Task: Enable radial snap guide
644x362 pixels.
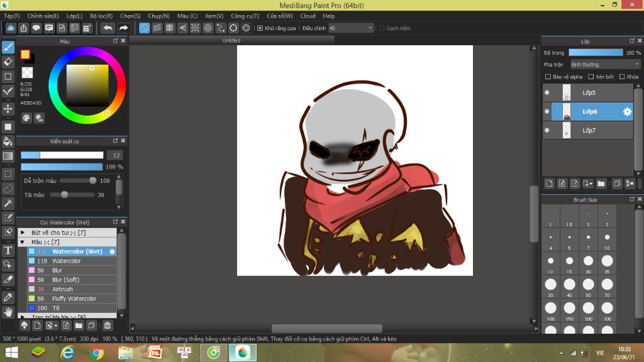Action: [195, 28]
